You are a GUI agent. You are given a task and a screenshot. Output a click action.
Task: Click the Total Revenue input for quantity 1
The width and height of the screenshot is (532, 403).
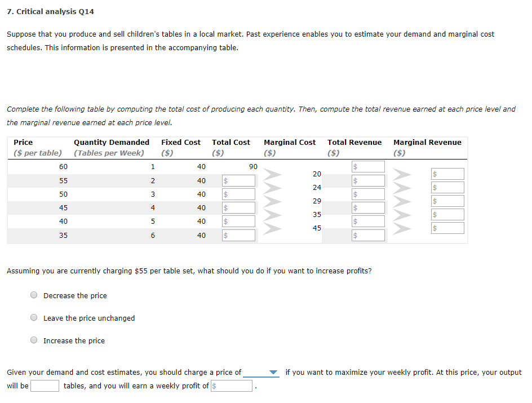[368, 166]
